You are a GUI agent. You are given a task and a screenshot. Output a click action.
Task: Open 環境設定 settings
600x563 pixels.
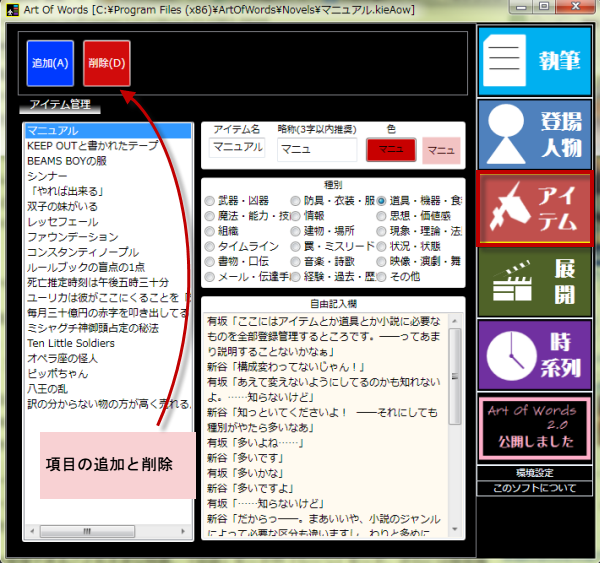pyautogui.click(x=534, y=472)
